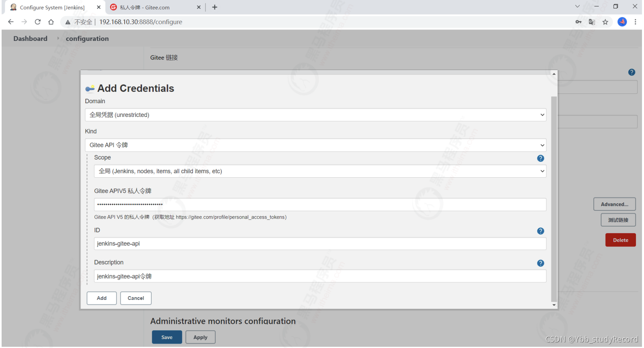Screen dimensions: 644x348
Task: Click the help icon on the Gitee connection section
Action: [631, 72]
